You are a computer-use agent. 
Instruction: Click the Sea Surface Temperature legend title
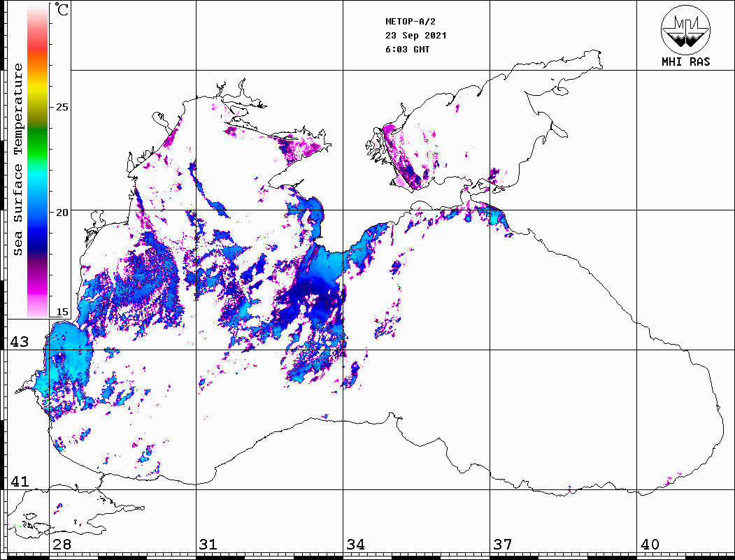click(x=17, y=160)
